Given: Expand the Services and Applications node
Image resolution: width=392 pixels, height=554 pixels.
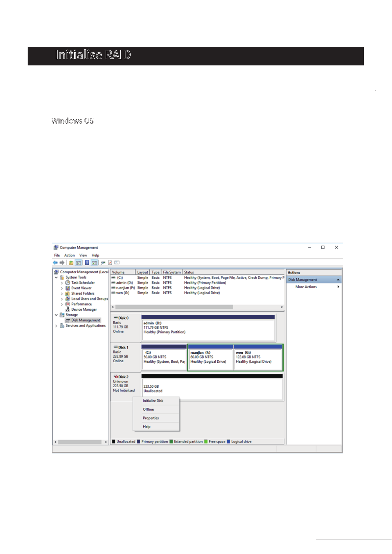Looking at the screenshot, I should coord(56,326).
